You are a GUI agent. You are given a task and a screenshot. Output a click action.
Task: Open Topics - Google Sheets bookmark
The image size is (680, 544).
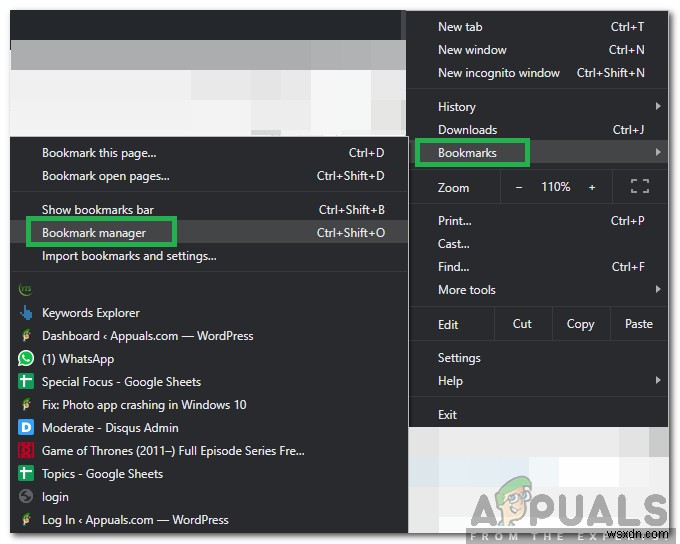click(x=209, y=473)
